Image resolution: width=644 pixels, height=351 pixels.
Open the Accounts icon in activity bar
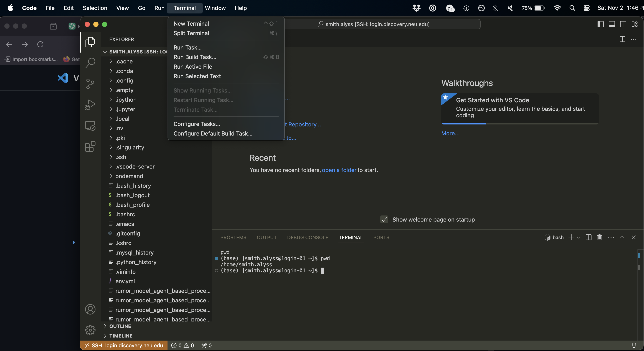point(90,309)
